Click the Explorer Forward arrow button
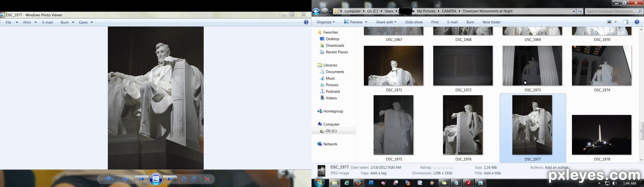 [x=325, y=11]
